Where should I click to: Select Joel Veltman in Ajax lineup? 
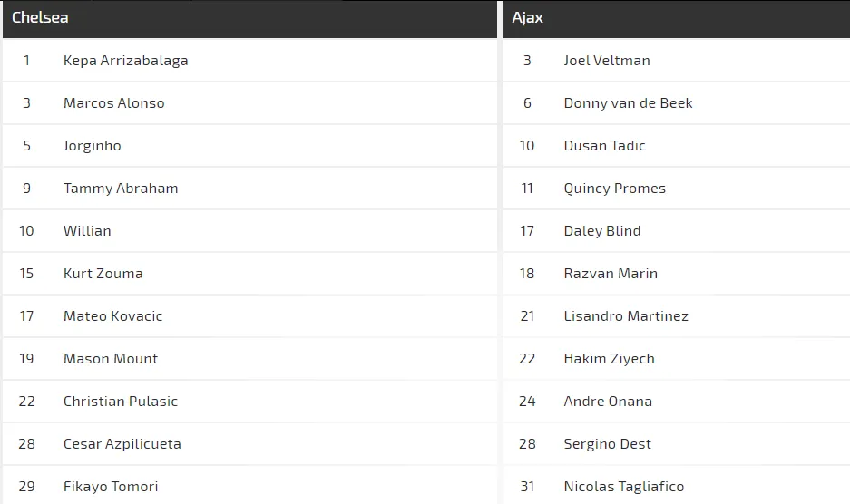coord(606,61)
